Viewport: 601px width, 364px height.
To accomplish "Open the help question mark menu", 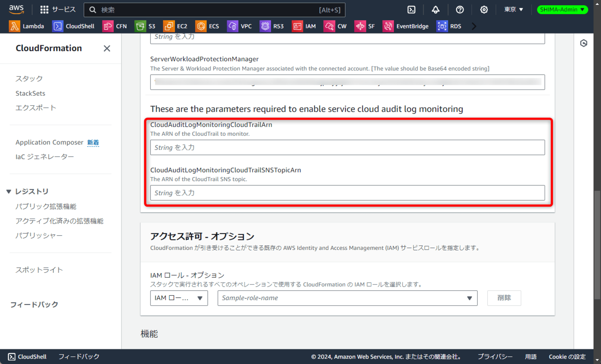I will [x=459, y=10].
